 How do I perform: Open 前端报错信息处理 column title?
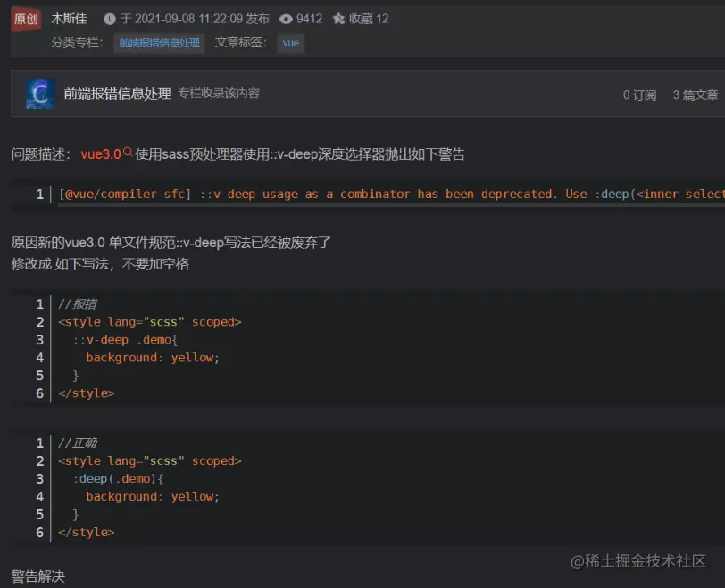(118, 94)
